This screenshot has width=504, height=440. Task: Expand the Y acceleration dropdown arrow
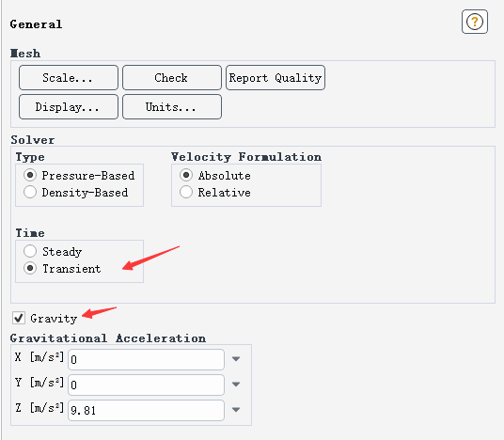click(236, 385)
